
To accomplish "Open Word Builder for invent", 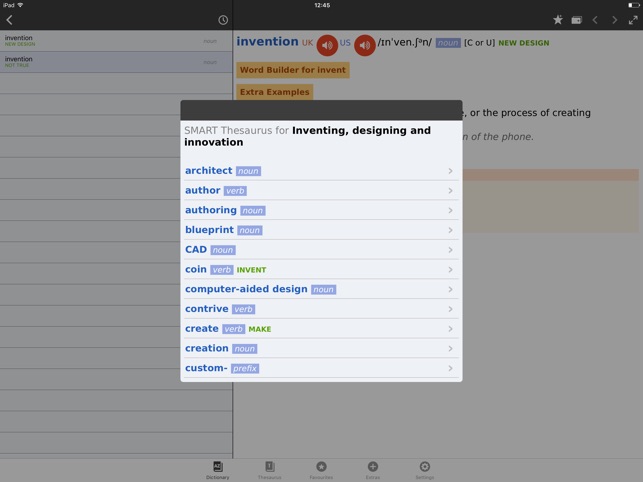I will (293, 70).
